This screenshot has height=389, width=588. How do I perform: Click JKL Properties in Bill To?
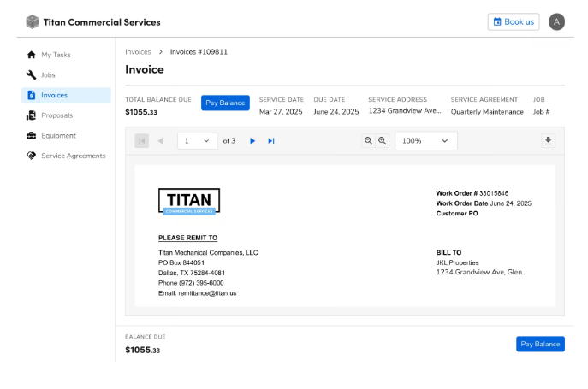pyautogui.click(x=457, y=262)
